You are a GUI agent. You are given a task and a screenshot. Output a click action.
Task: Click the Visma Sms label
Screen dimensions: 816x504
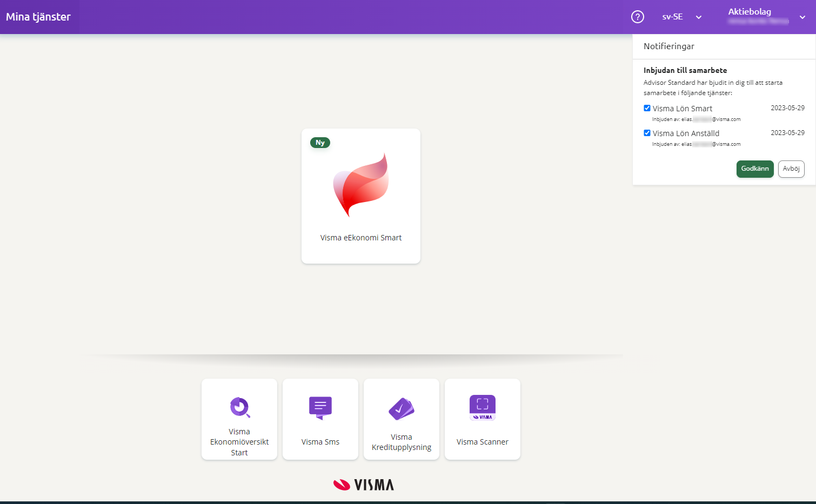[320, 442]
